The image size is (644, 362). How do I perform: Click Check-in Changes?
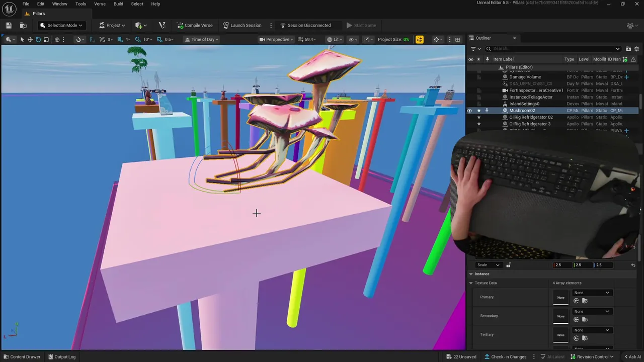click(x=505, y=357)
